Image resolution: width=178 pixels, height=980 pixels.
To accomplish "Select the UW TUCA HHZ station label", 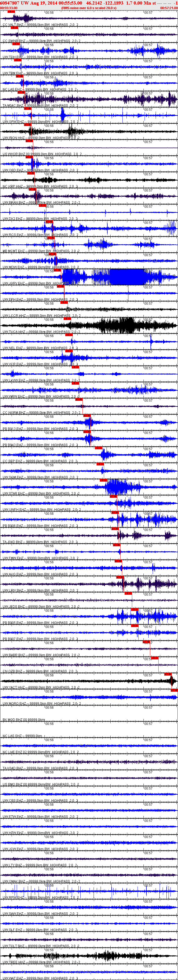I will [x=41, y=332].
